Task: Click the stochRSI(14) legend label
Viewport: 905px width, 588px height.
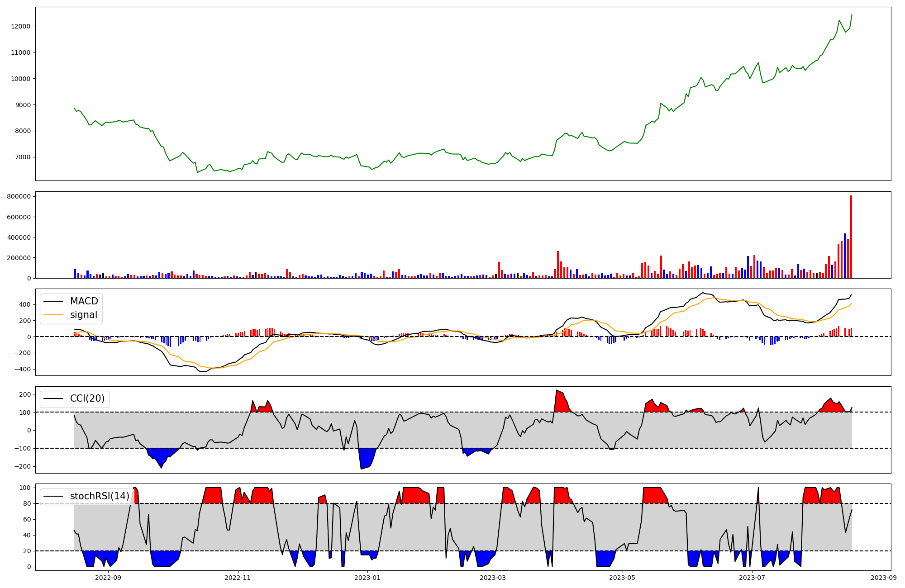Action: pos(100,496)
